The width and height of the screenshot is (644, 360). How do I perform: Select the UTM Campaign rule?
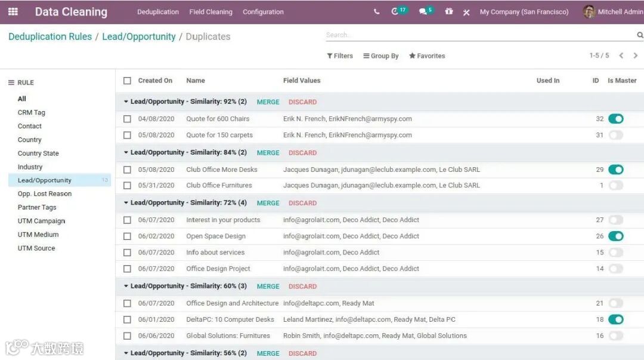click(41, 221)
